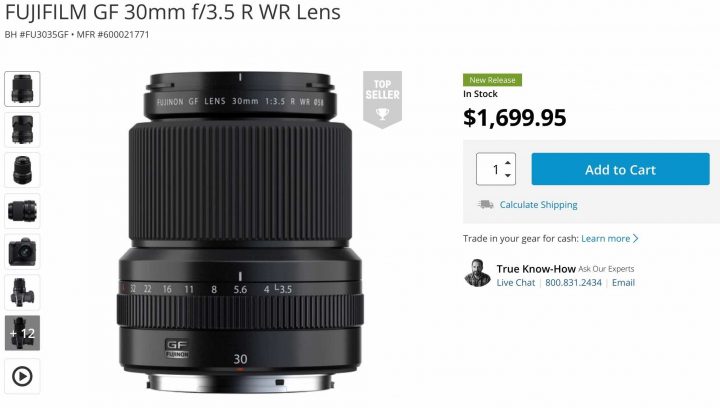Image resolution: width=720 pixels, height=408 pixels.
Task: Click the expert avatar photo
Action: 477,273
